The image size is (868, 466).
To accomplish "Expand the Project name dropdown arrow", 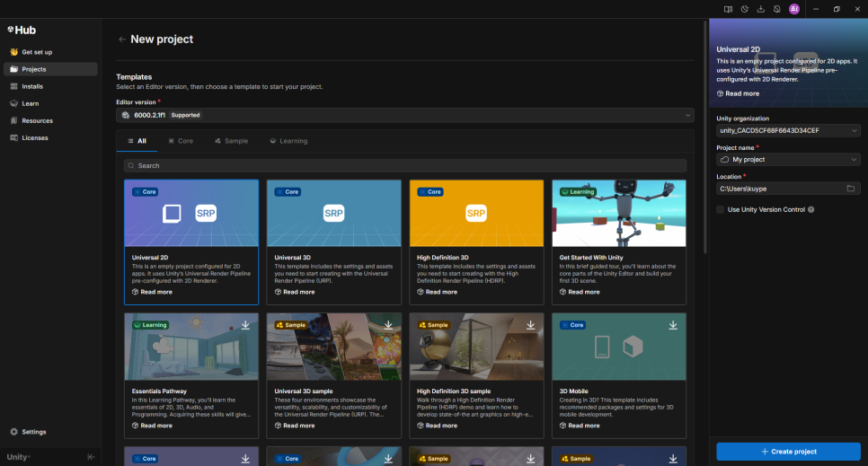I will [x=854, y=160].
